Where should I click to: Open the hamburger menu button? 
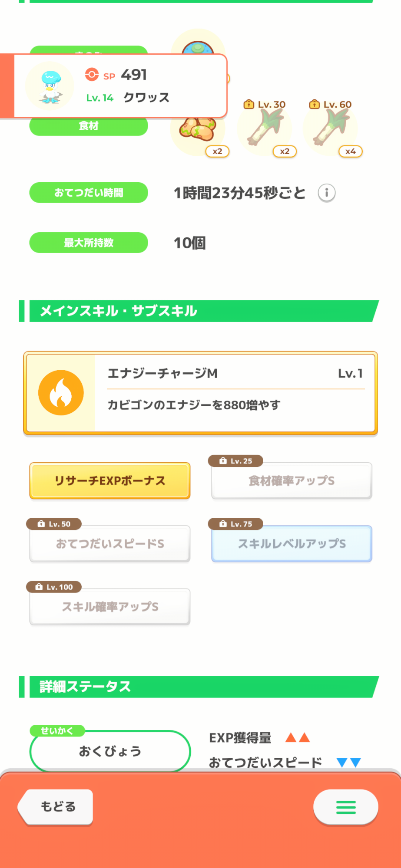[346, 807]
